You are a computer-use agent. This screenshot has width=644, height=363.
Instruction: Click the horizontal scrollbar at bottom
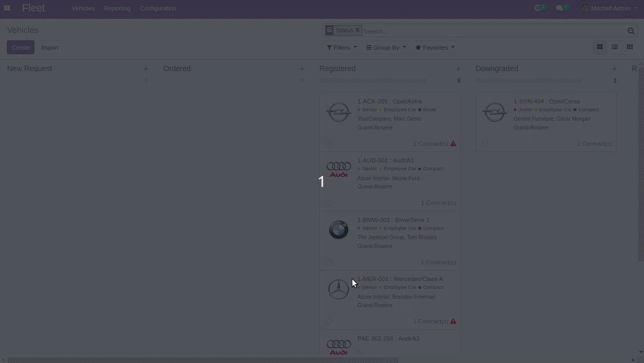(203, 360)
